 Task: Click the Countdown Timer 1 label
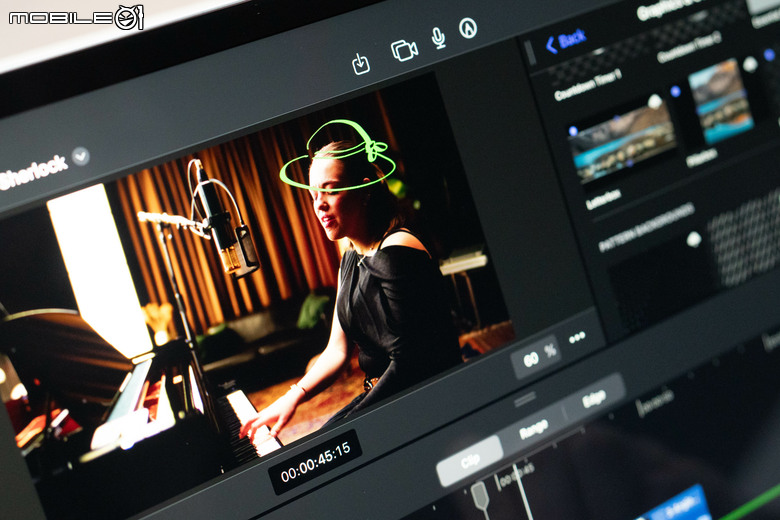coord(588,85)
